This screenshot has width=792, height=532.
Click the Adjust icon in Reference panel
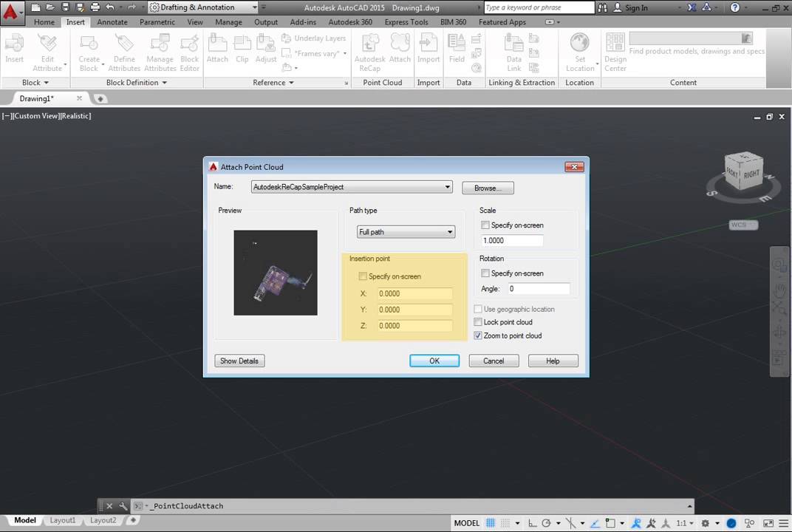(x=266, y=44)
